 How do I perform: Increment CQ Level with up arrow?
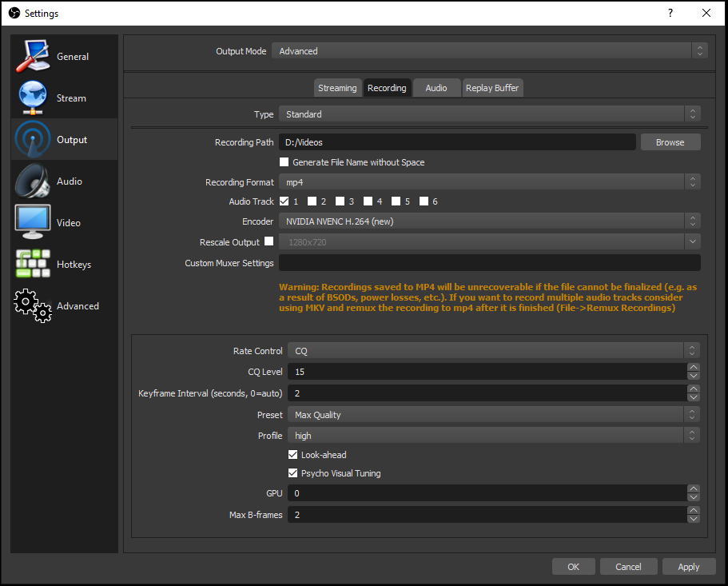tap(694, 367)
